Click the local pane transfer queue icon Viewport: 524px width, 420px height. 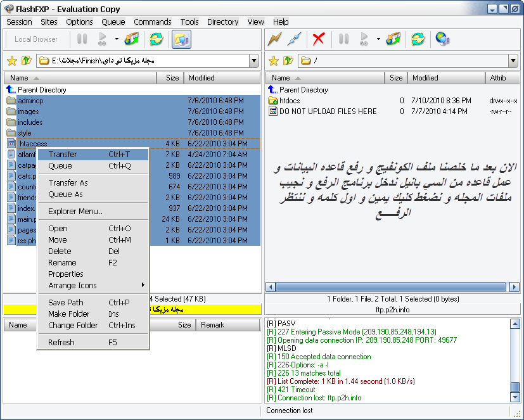(132, 39)
